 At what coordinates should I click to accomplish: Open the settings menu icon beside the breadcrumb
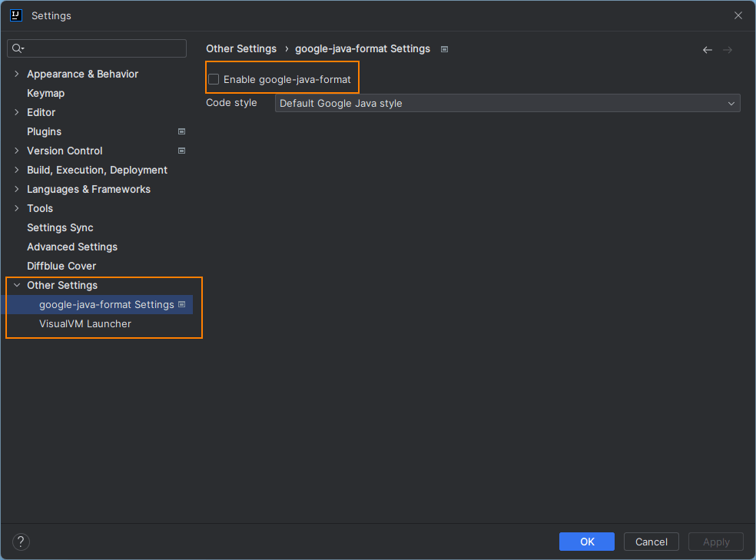click(x=444, y=48)
